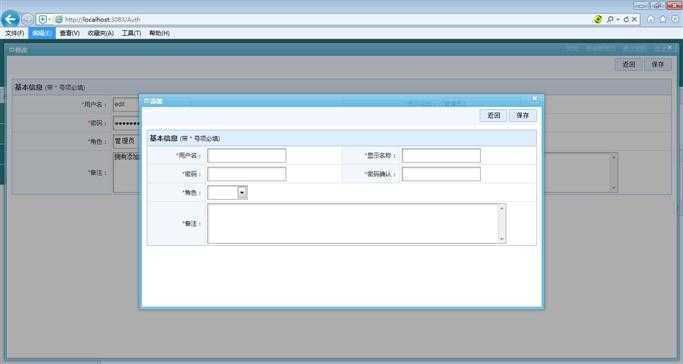683x364 pixels.
Task: Click the 密码确认 input field
Action: [441, 174]
